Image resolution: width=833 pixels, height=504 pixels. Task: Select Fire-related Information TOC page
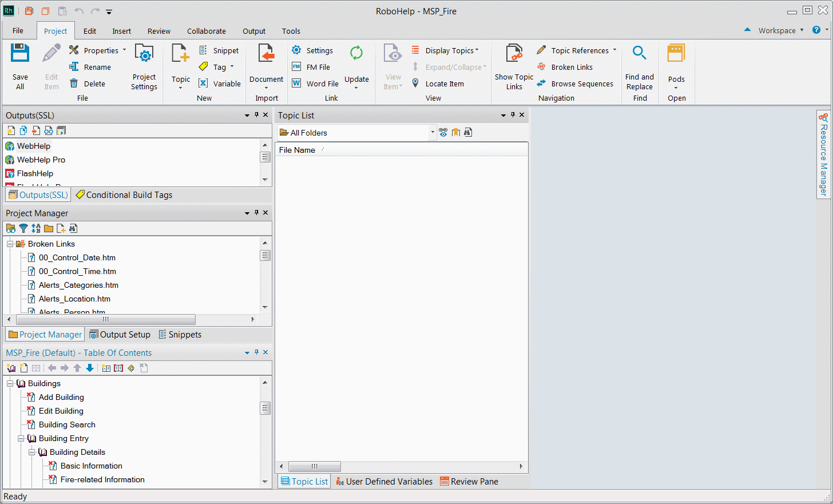pos(102,479)
